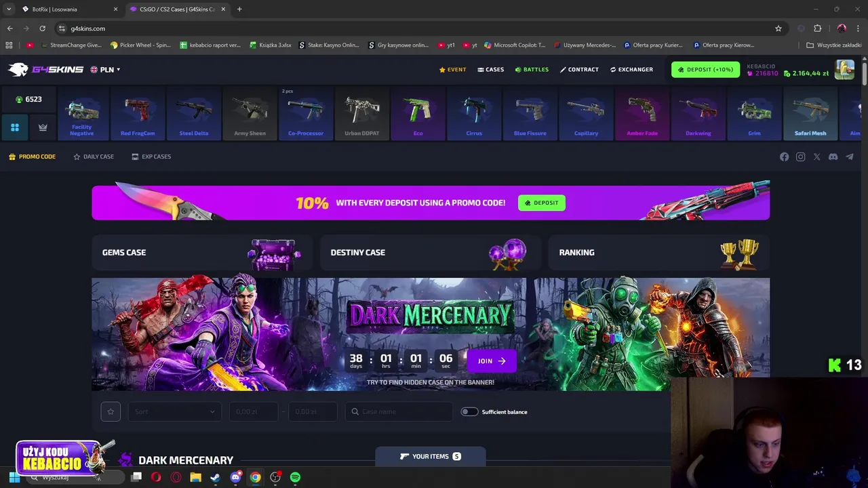868x488 pixels.
Task: Go back in browser history
Action: [9, 28]
